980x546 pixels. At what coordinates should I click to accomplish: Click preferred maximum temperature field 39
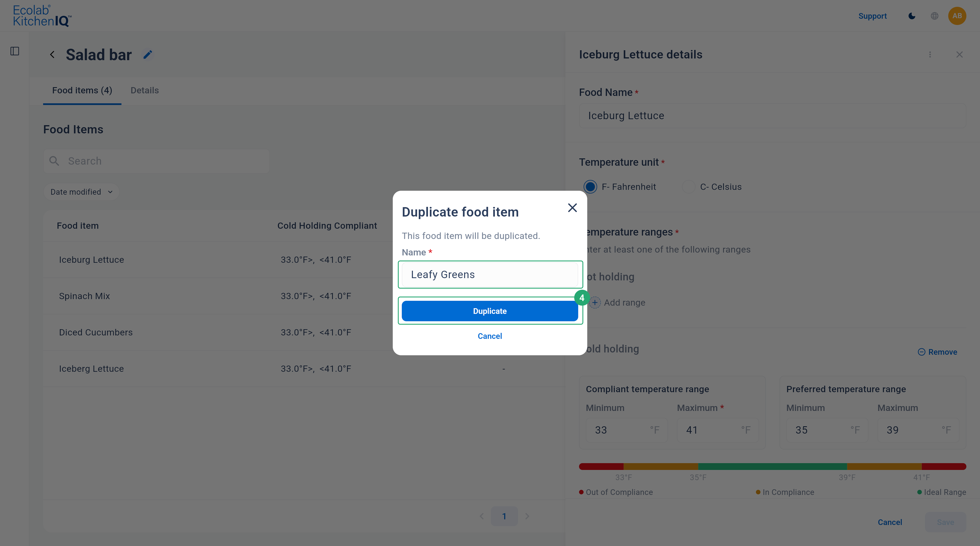click(x=918, y=430)
